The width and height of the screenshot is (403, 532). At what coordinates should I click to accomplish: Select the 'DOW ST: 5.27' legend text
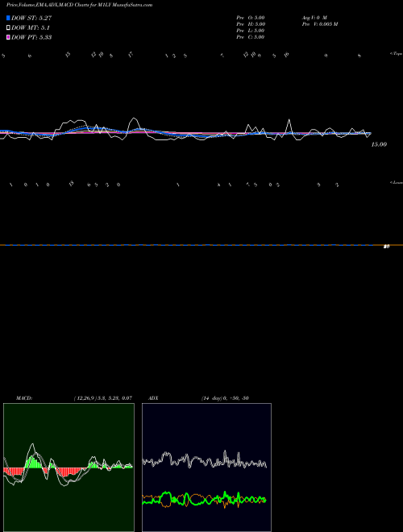[31, 18]
